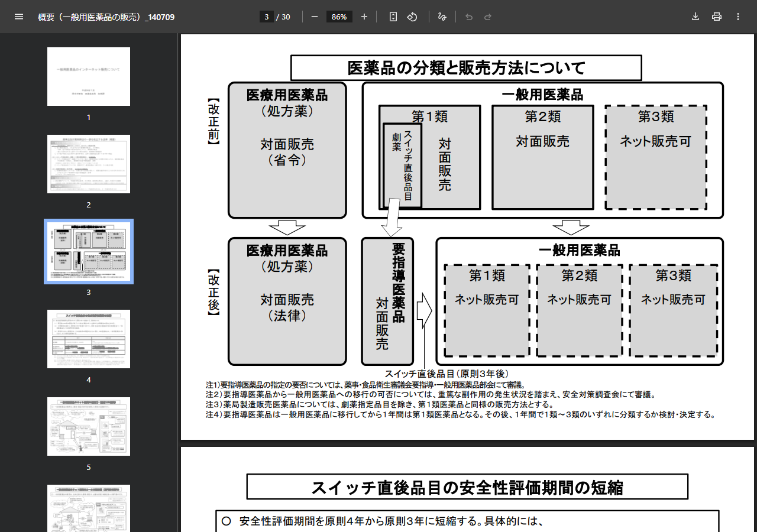Click 第3類 in the 改正前 row
The width and height of the screenshot is (757, 532).
pos(656,117)
